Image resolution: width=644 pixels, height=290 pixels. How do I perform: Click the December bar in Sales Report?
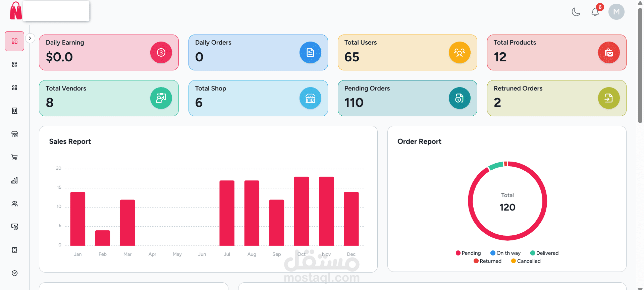coord(351,219)
